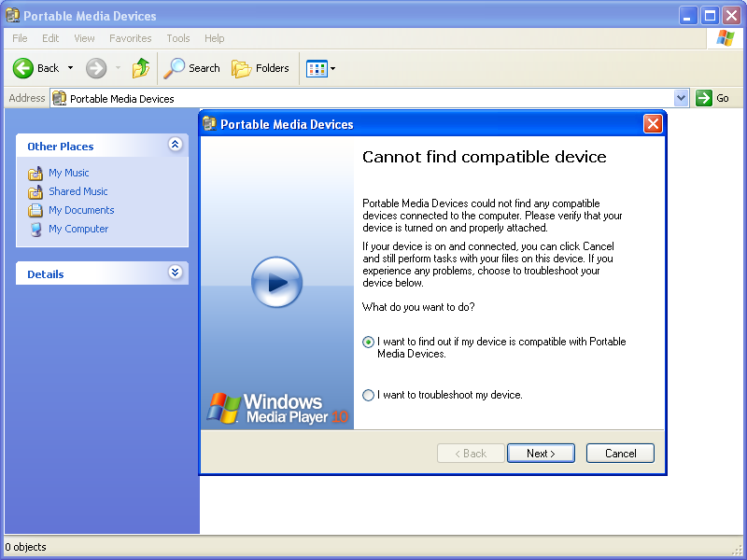Click the My Music folder icon
Viewport: 747px width, 560px height.
point(35,174)
